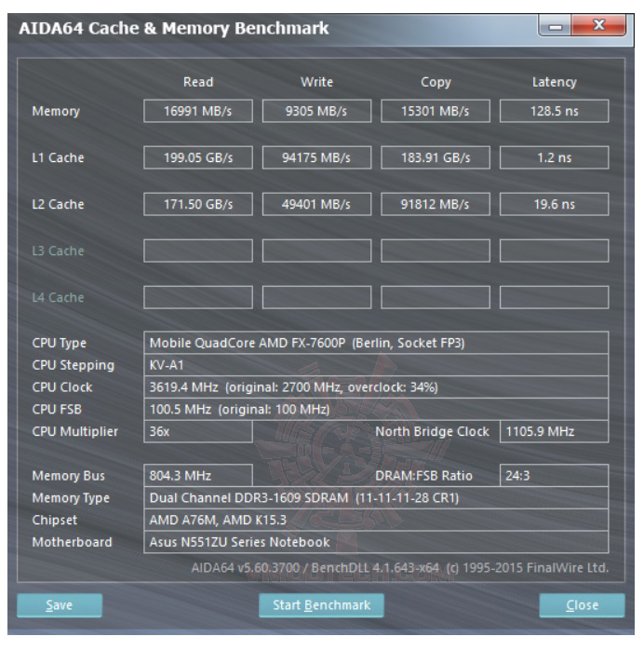The width and height of the screenshot is (644, 650).
Task: Click the empty L4 Cache Write field
Action: 316,297
